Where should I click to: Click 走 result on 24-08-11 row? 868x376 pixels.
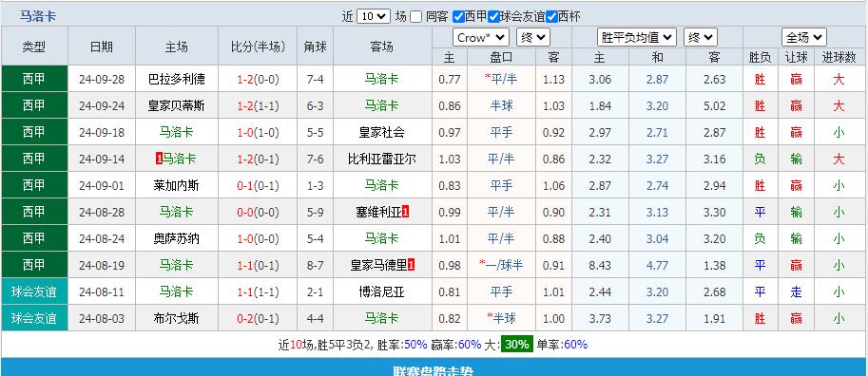pyautogui.click(x=796, y=291)
